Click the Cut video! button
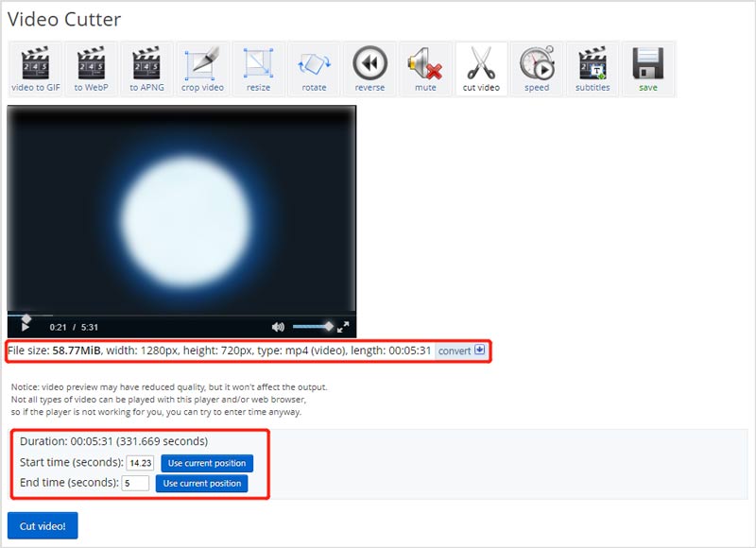 coord(43,526)
